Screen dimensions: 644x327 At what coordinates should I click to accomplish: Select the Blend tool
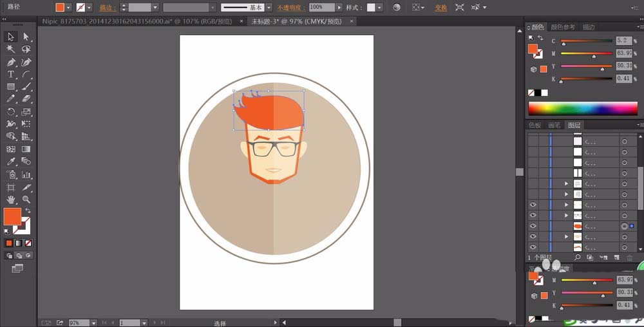26,161
